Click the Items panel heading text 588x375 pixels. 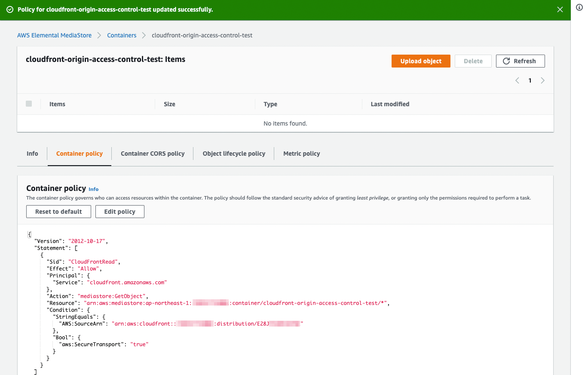coord(106,59)
